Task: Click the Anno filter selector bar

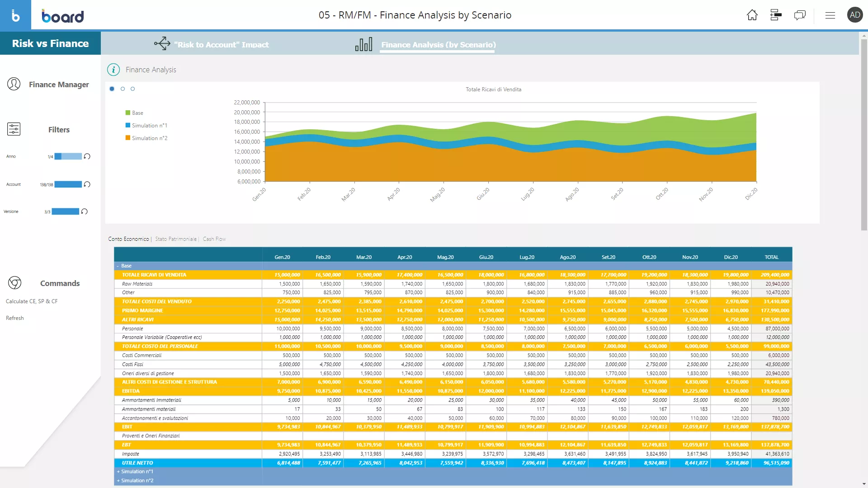Action: click(68, 156)
